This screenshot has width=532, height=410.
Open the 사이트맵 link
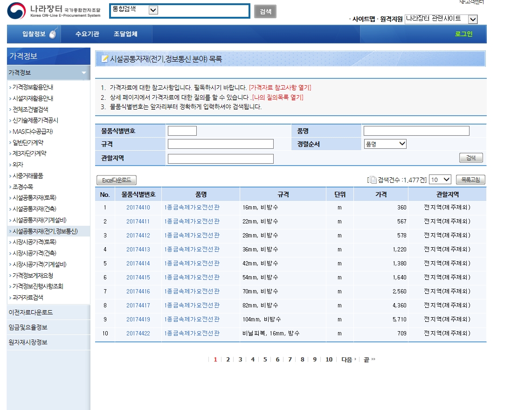click(x=363, y=19)
